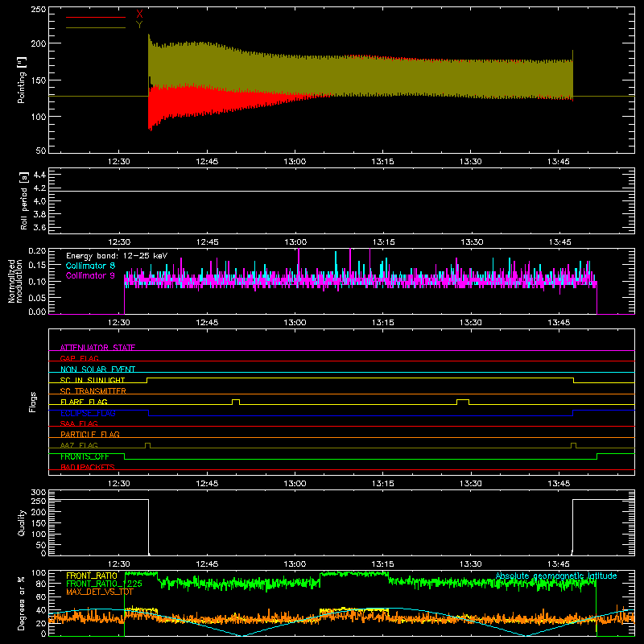Screen dimensions: 644x644
Task: Click the NON_SOLAR_EVENT flag label
Action: coord(97,369)
